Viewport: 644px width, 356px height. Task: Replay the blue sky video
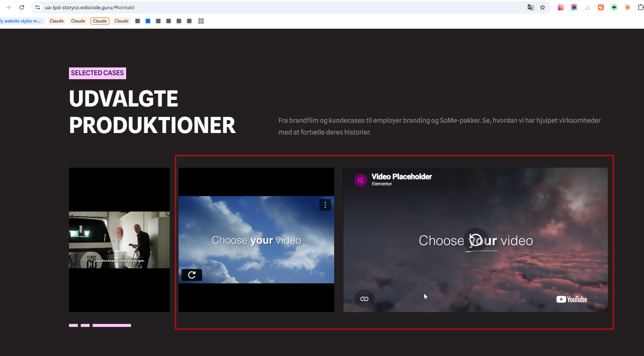pos(192,275)
